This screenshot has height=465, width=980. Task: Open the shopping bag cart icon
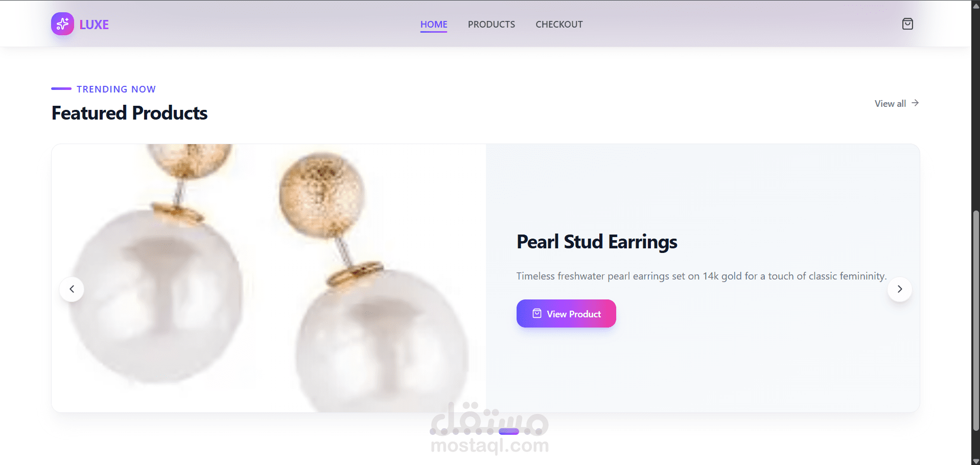[x=907, y=24]
